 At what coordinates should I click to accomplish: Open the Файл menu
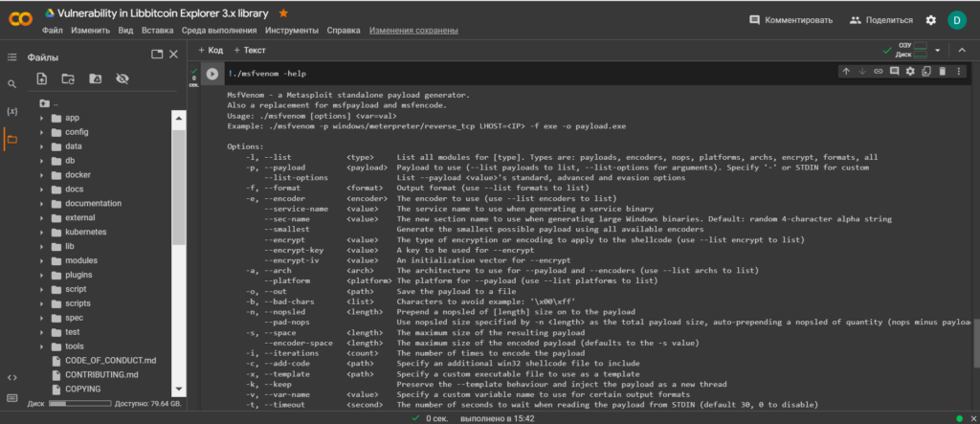click(x=52, y=30)
